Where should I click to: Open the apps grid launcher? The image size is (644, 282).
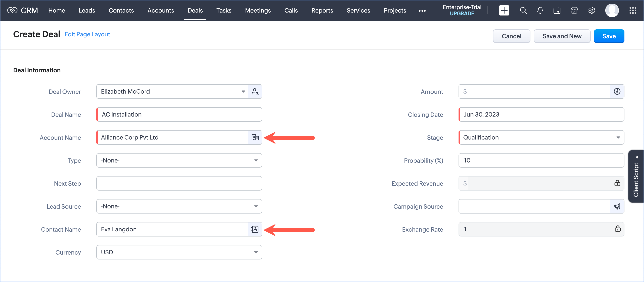click(x=633, y=10)
